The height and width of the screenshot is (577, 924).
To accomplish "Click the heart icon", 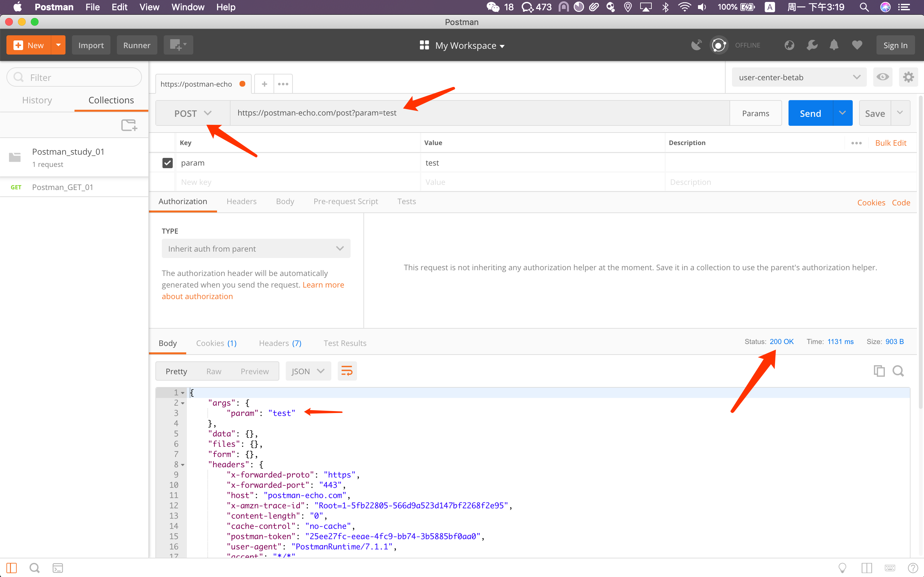I will point(857,45).
